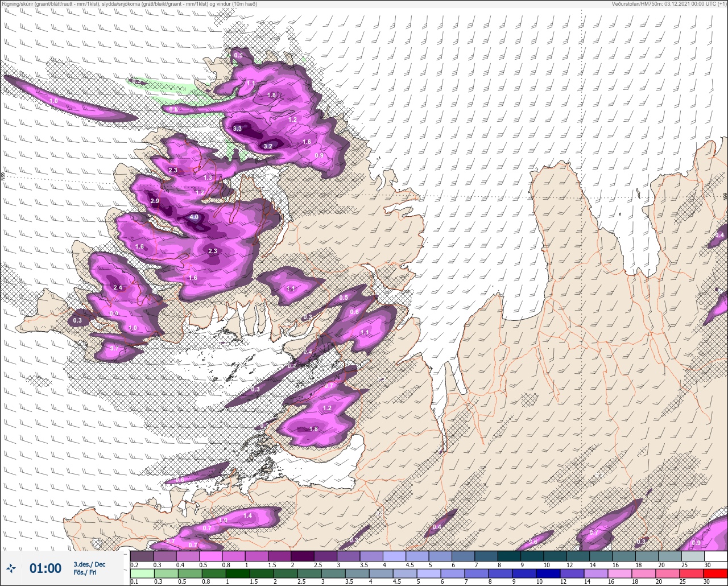Click the '3.des./ Dec' date label
This screenshot has width=728, height=586.
tap(89, 564)
